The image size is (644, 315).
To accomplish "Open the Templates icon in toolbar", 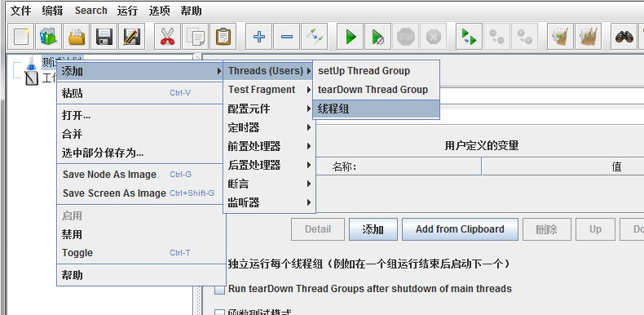I will [x=48, y=37].
